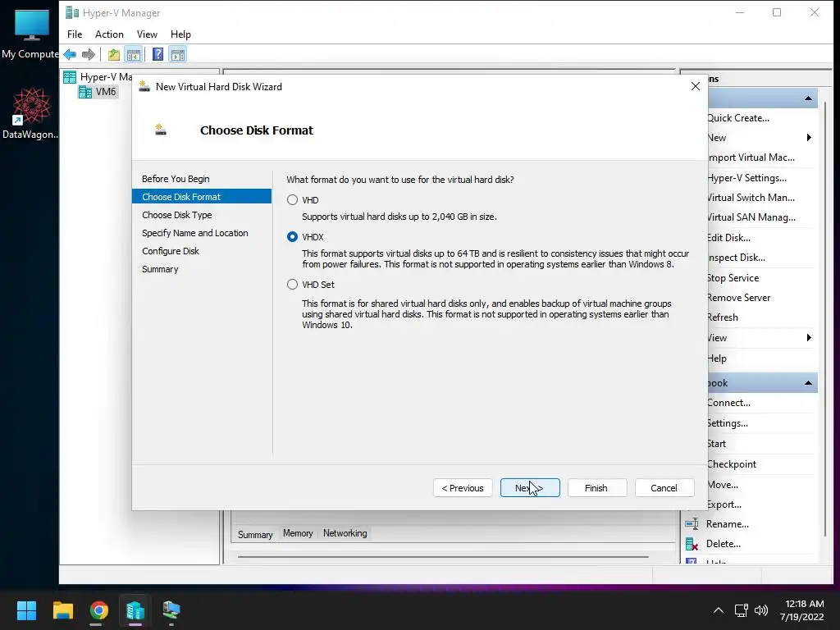Viewport: 840px width, 630px height.
Task: Select the VHD Set format radio button
Action: click(x=292, y=285)
